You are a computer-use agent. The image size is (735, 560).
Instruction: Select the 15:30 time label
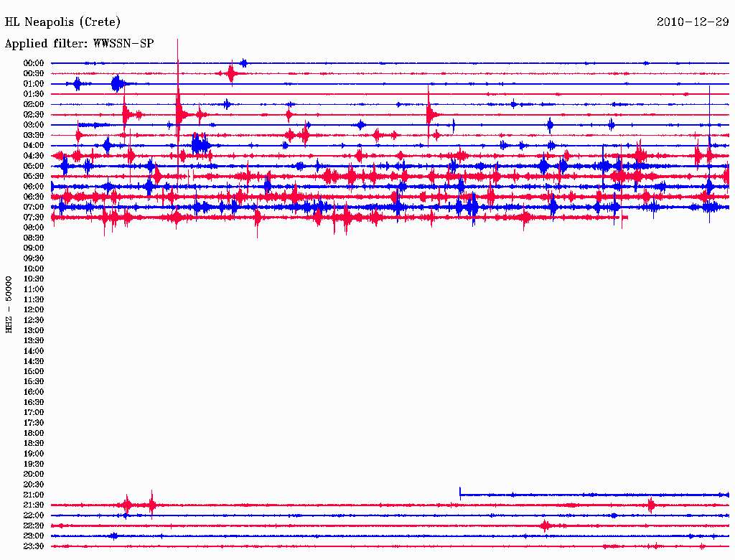pos(34,381)
